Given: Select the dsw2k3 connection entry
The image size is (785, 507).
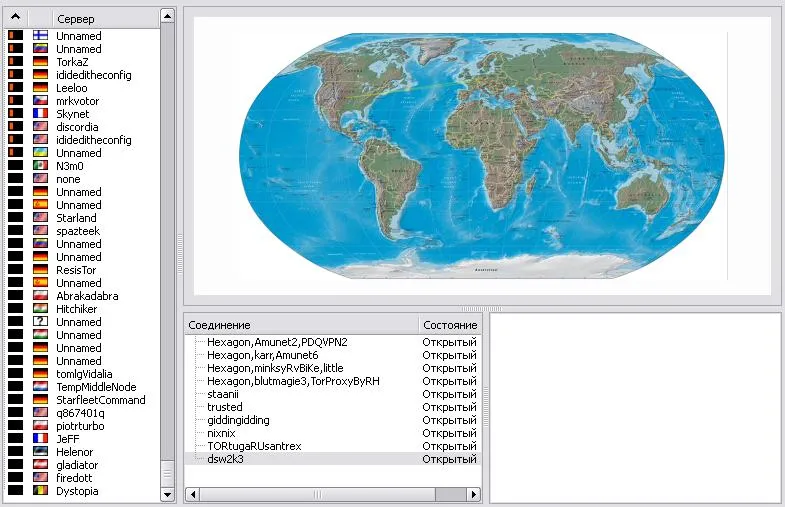Looking at the screenshot, I should pyautogui.click(x=223, y=459).
